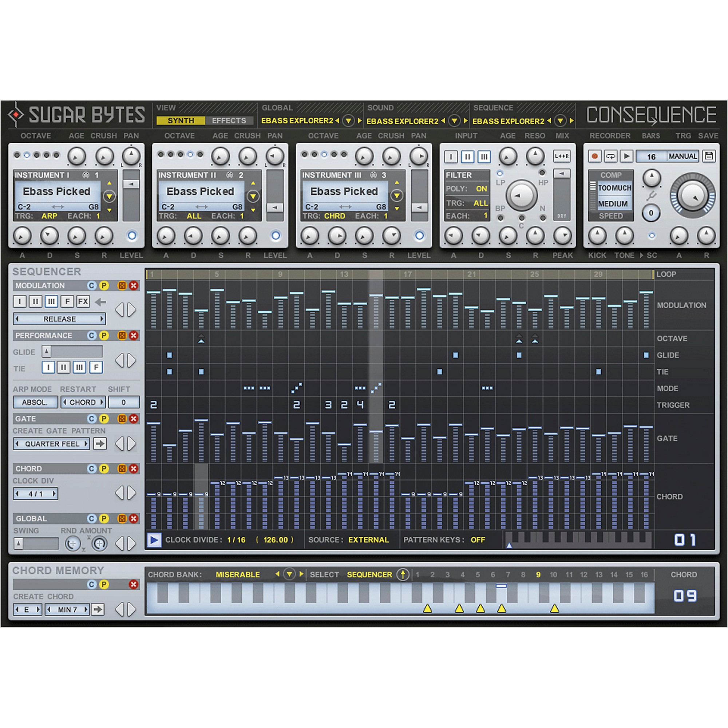This screenshot has width=728, height=728.
Task: Click the red X clear icon in the GATE section
Action: click(134, 419)
